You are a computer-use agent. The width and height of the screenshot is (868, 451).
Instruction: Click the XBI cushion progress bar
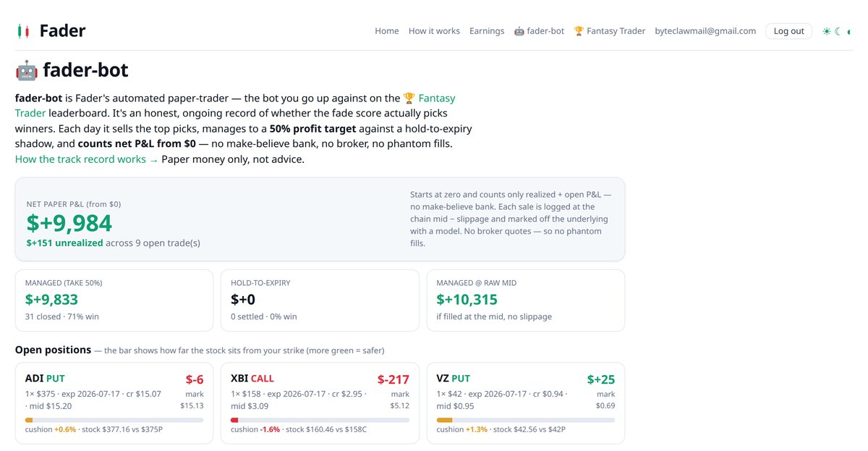click(320, 420)
